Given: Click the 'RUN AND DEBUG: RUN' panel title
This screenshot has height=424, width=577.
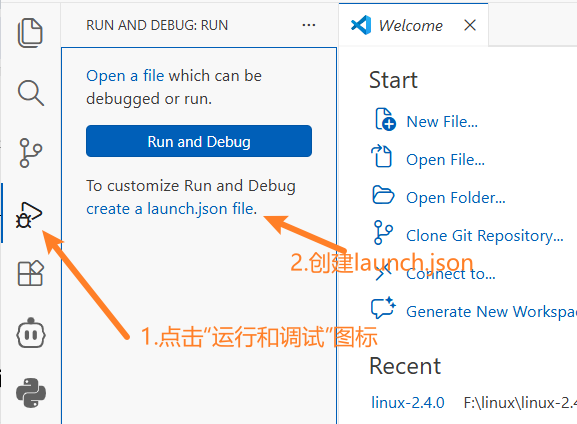Looking at the screenshot, I should [x=157, y=25].
